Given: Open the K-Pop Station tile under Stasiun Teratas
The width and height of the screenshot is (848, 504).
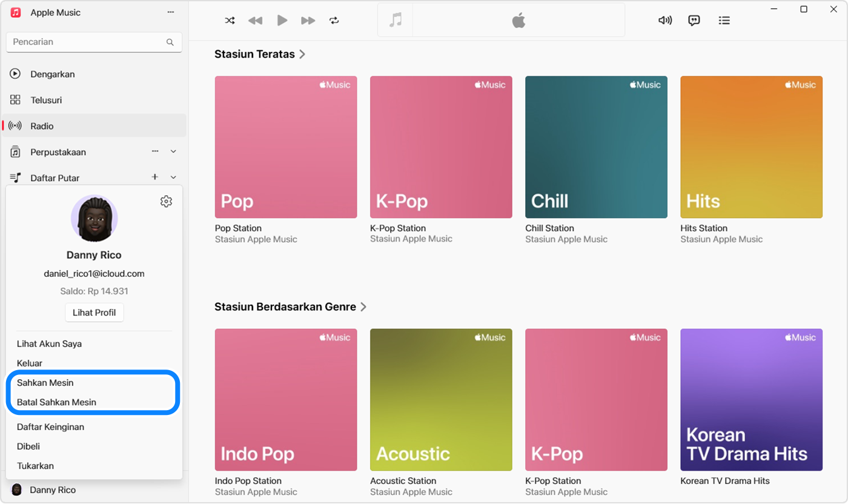Looking at the screenshot, I should (441, 147).
